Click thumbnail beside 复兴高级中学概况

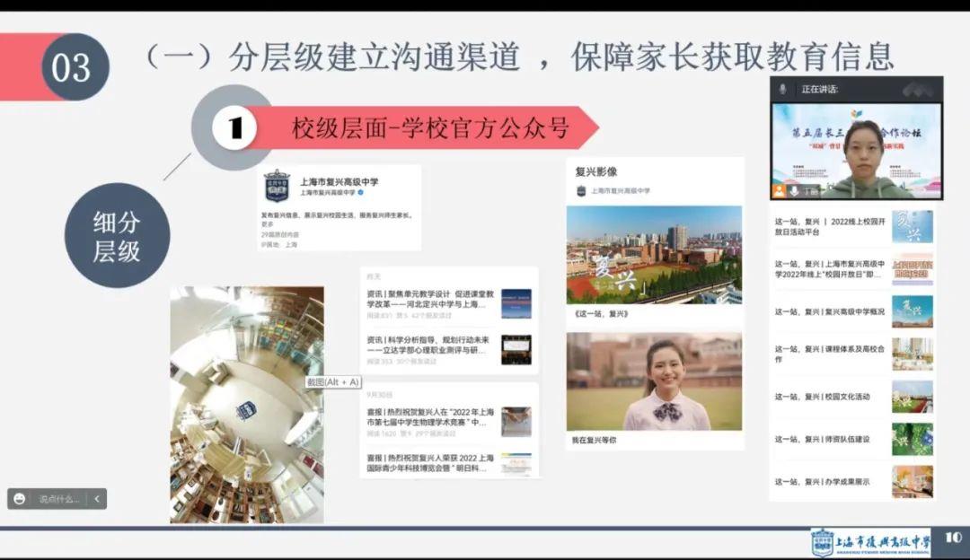913,311
